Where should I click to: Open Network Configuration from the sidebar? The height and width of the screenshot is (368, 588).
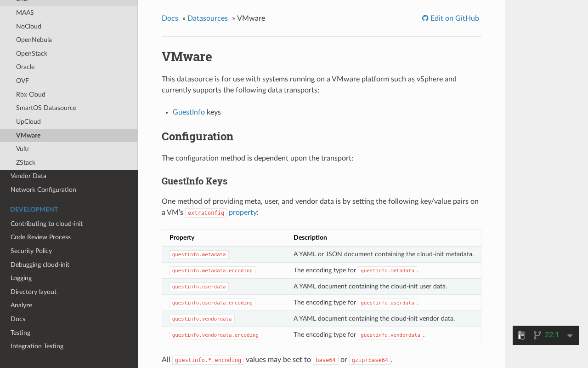coord(43,190)
